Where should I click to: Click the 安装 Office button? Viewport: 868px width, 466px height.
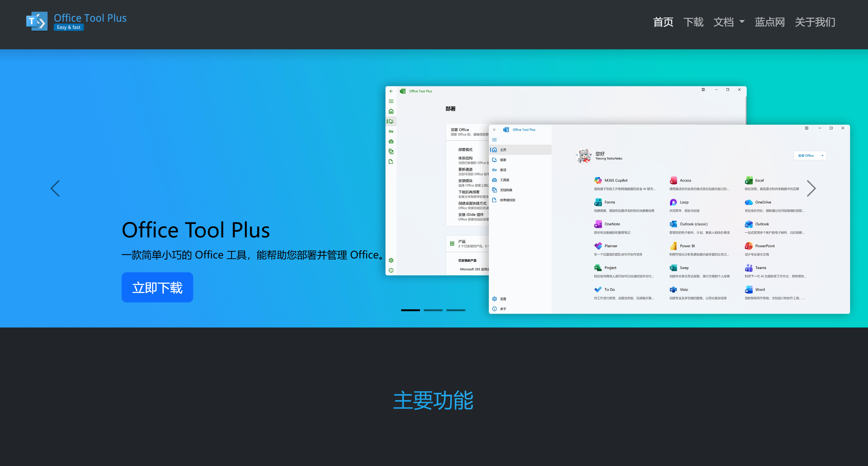pyautogui.click(x=806, y=155)
